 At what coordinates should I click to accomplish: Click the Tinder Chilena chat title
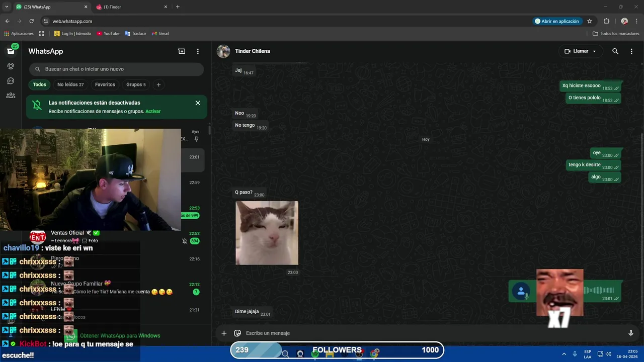click(x=253, y=51)
